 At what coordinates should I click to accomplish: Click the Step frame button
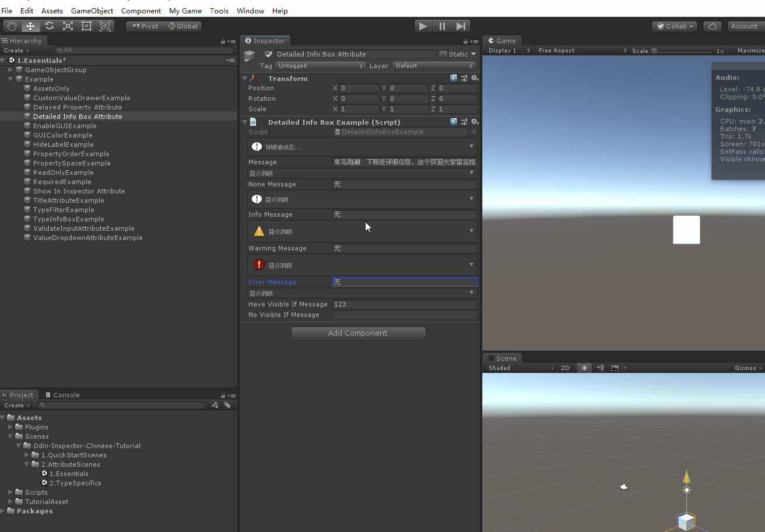click(461, 26)
